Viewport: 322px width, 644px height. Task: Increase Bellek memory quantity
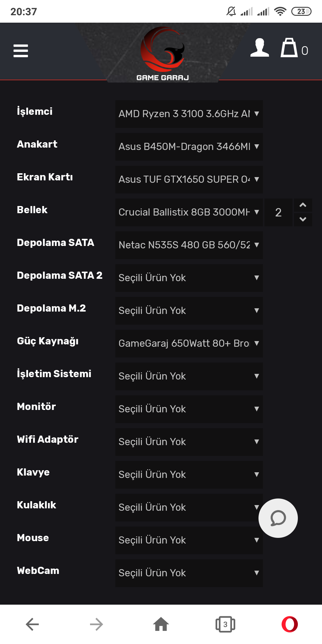point(303,205)
